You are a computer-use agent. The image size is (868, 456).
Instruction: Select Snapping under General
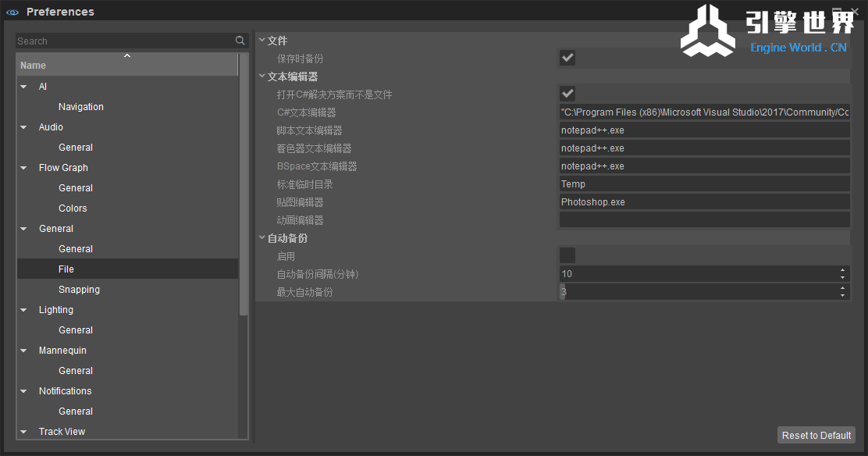click(79, 290)
